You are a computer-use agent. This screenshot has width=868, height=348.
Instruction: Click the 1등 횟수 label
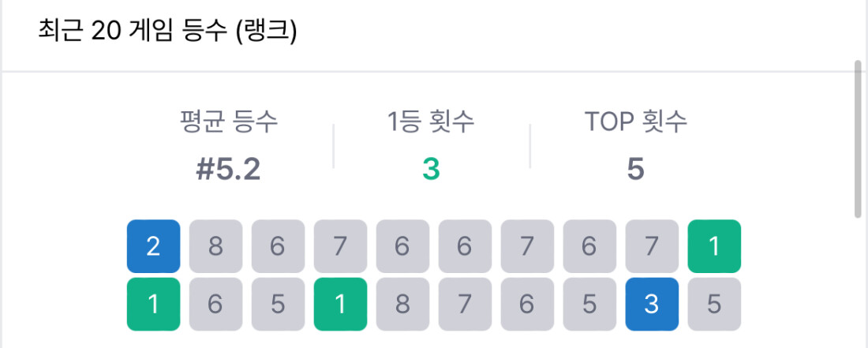431,122
